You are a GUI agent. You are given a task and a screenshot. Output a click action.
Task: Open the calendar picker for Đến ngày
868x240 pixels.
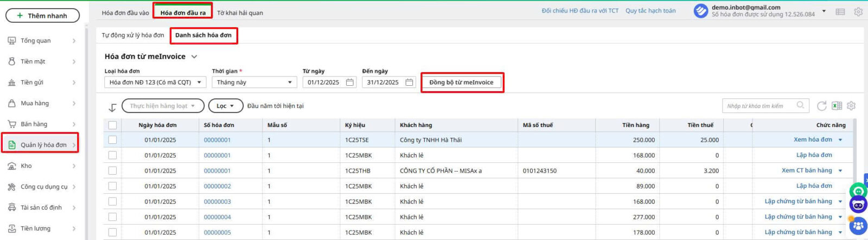[410, 83]
